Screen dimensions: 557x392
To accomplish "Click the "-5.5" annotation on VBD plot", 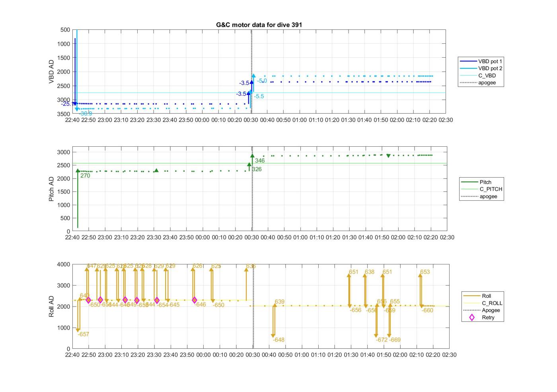I will tap(259, 96).
